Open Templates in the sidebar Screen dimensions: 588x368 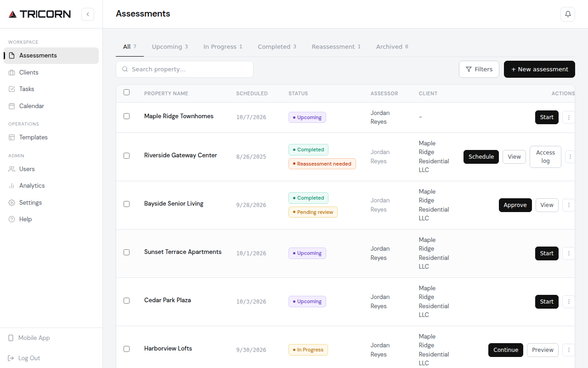[x=51, y=137]
